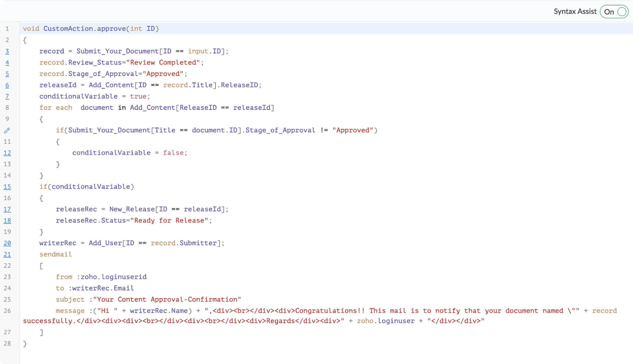
Task: Click the subject line of sendmail
Action: [148, 299]
